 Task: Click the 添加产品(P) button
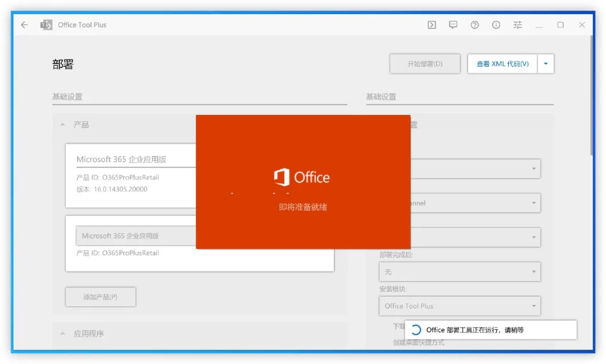pyautogui.click(x=100, y=297)
